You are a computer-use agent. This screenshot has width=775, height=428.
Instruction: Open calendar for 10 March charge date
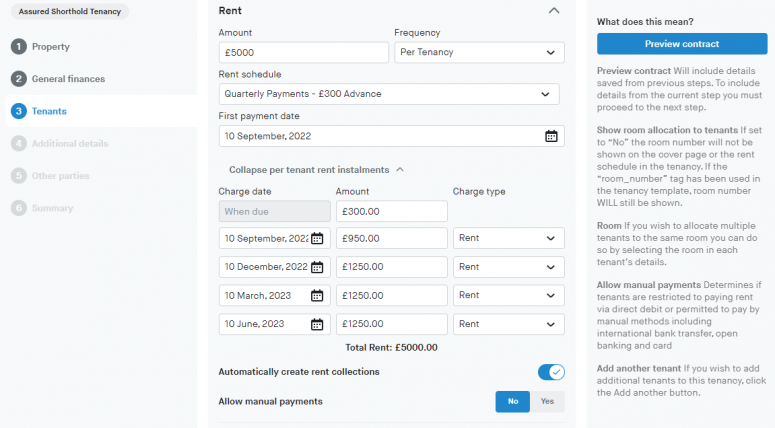[x=317, y=296]
